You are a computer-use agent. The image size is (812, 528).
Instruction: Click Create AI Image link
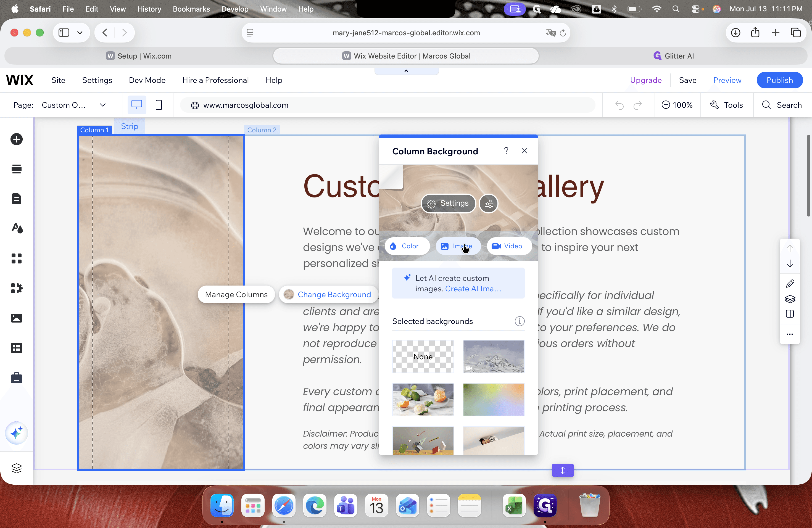[x=473, y=289]
